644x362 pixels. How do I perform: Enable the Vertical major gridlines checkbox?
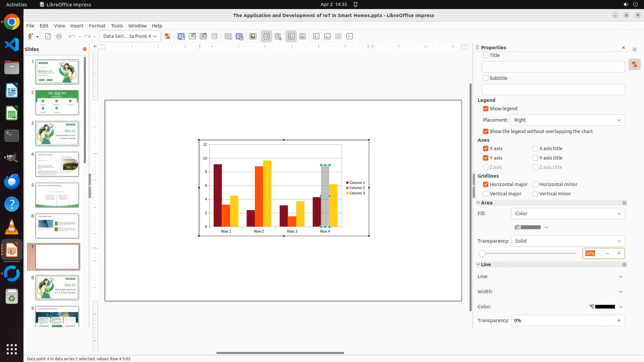[486, 194]
